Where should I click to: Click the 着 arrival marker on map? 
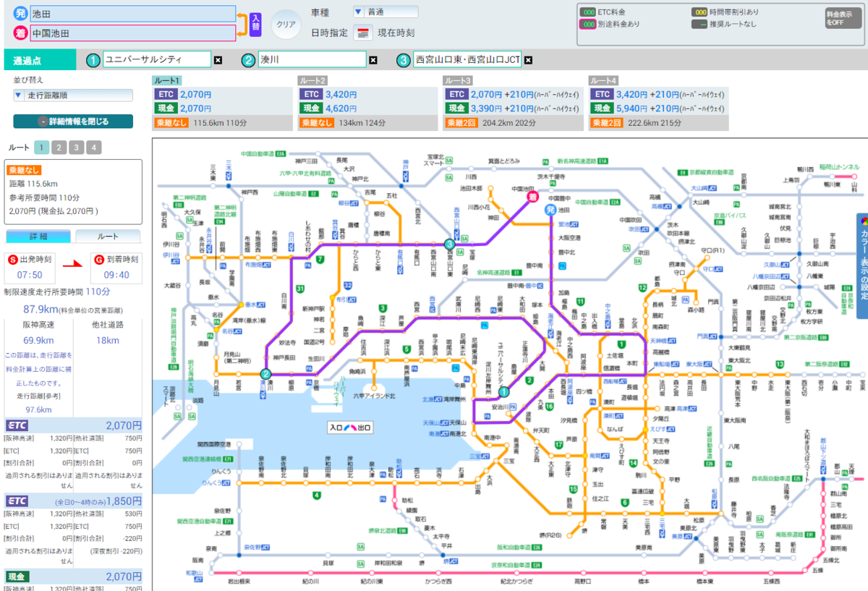point(533,196)
